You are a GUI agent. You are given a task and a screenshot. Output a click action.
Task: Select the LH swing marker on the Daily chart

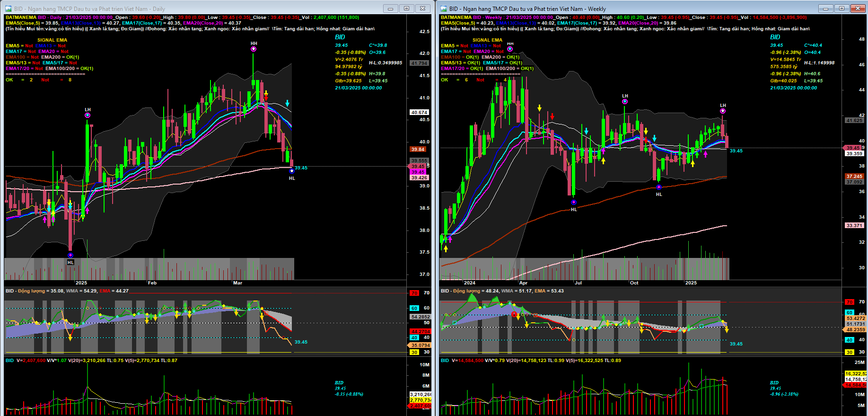click(x=88, y=115)
